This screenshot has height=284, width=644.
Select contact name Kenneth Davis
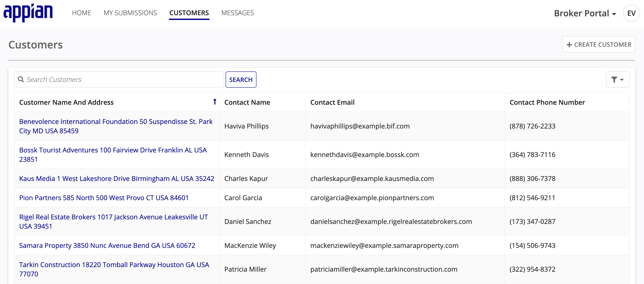tap(247, 155)
